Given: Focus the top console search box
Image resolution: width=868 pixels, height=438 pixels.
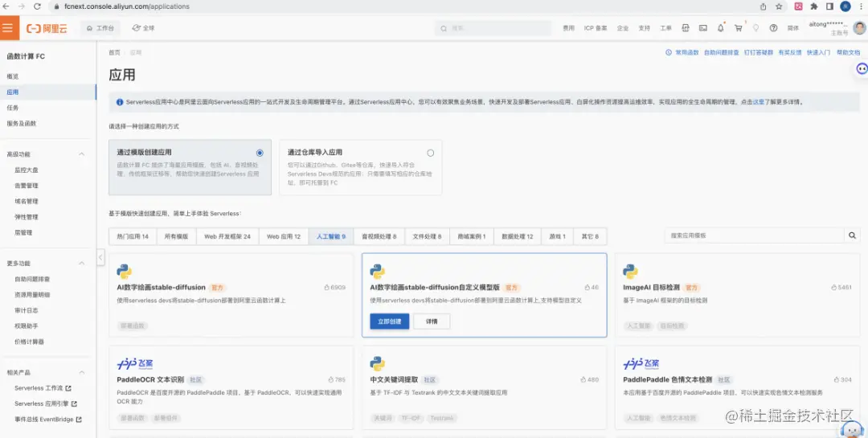Looking at the screenshot, I should coord(493,28).
